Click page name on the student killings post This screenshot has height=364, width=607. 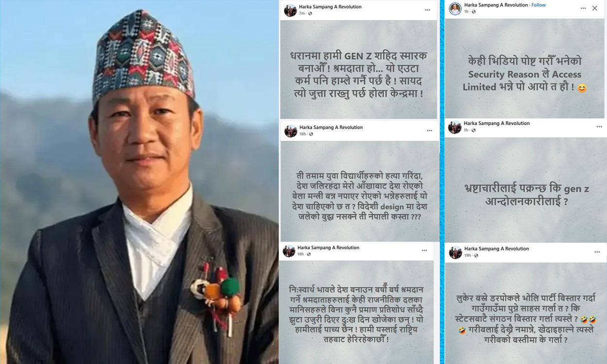331,127
